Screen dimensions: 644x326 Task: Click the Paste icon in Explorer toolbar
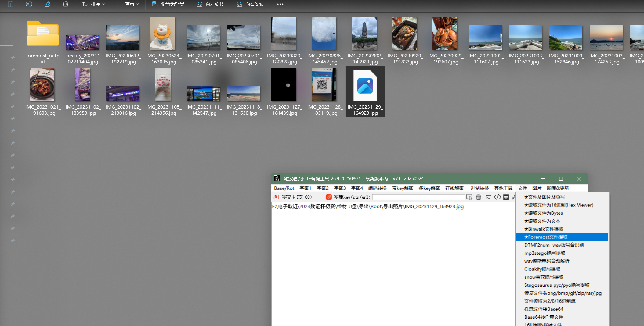tap(11, 4)
